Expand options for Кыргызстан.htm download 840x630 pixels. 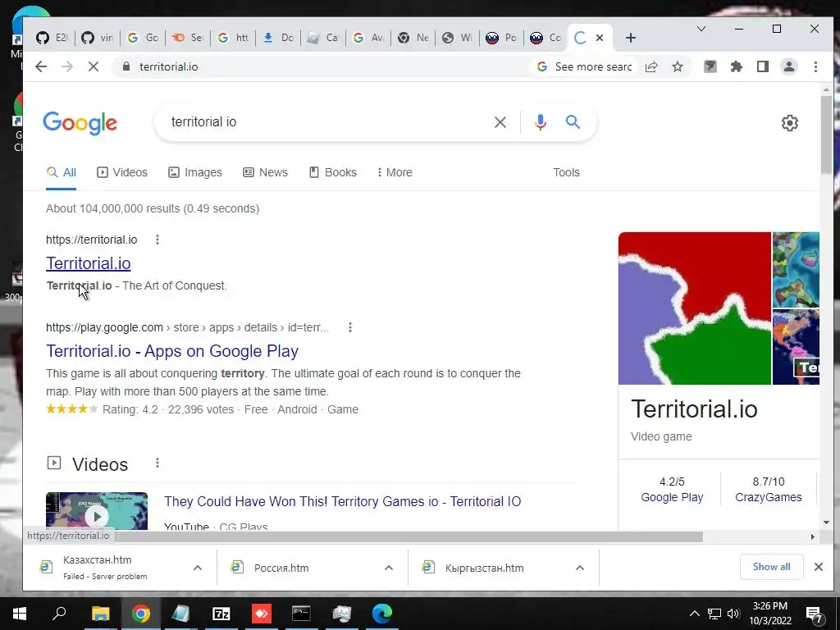coord(580,568)
